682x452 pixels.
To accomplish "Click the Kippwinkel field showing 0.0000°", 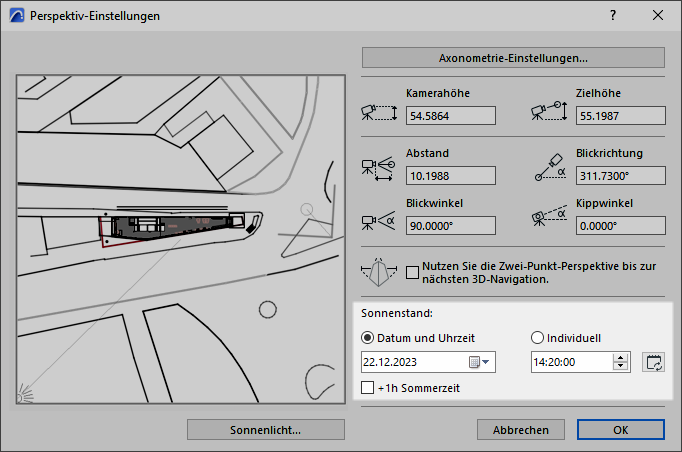I will [621, 226].
